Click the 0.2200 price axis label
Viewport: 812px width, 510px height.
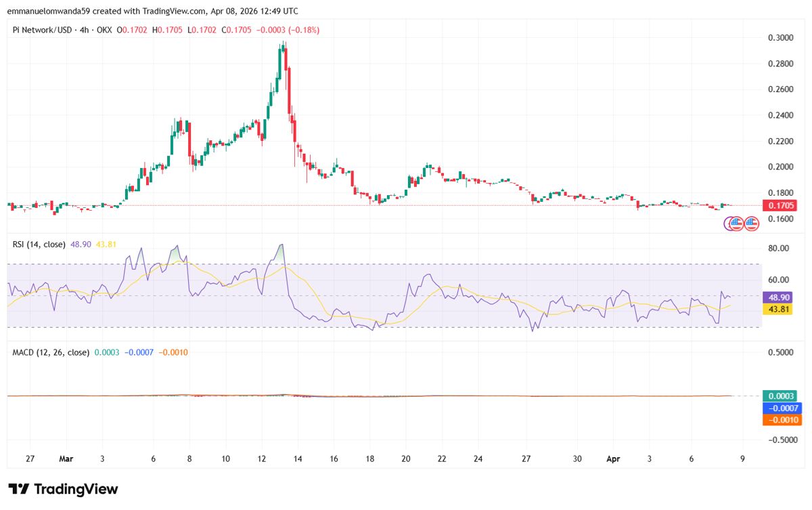[x=780, y=142]
